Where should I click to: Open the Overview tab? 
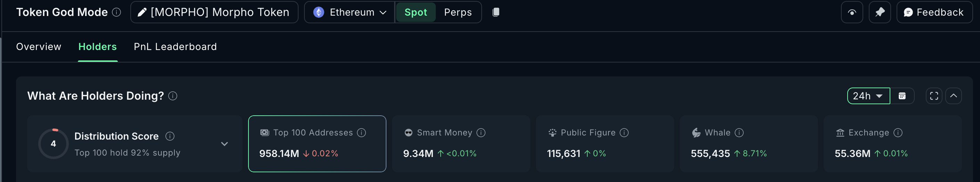39,47
